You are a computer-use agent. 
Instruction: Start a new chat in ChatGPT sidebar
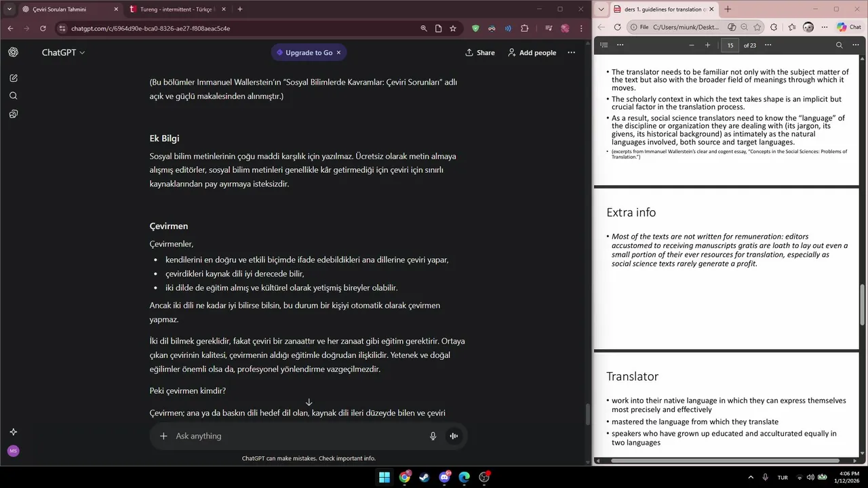pyautogui.click(x=14, y=78)
